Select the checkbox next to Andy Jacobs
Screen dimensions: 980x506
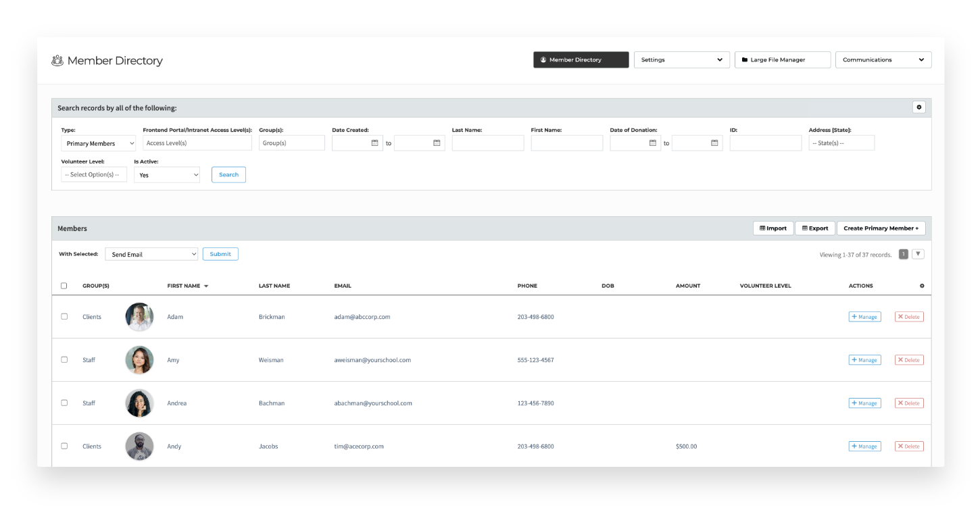pyautogui.click(x=64, y=446)
